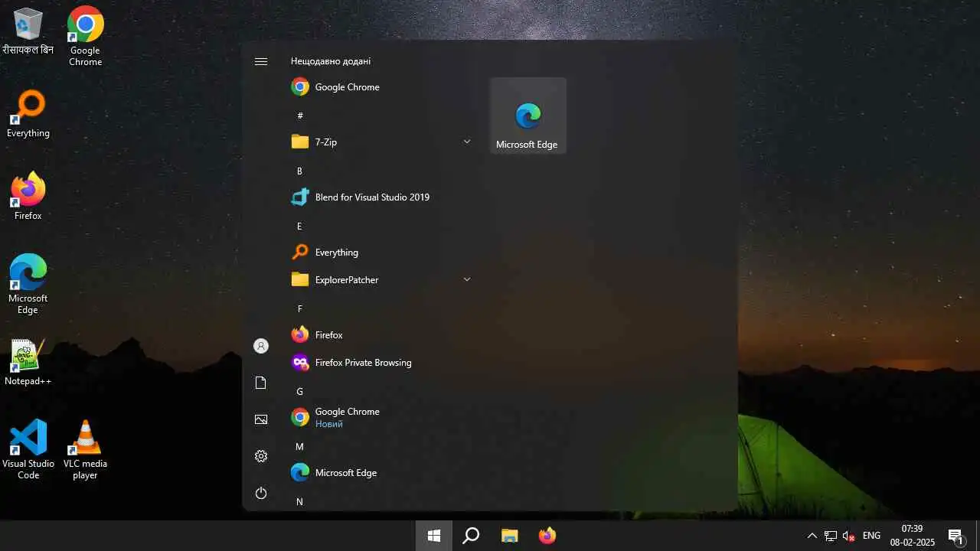Open Documents icon in Start menu sidebar

(261, 383)
